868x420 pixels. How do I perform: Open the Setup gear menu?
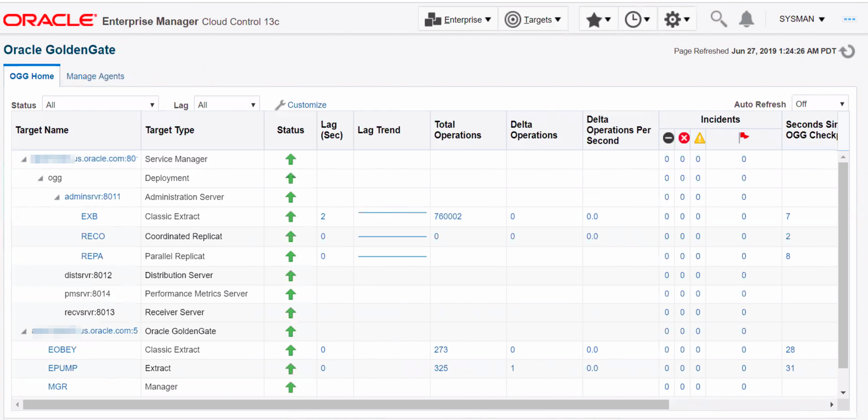[x=677, y=20]
